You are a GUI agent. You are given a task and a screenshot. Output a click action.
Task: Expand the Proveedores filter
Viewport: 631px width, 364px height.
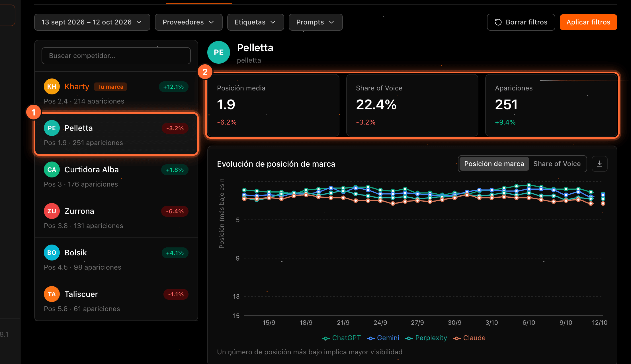[189, 22]
